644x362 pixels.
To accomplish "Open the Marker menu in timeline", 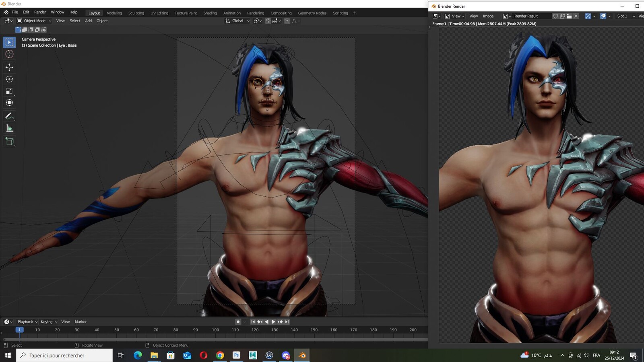I will (x=80, y=322).
